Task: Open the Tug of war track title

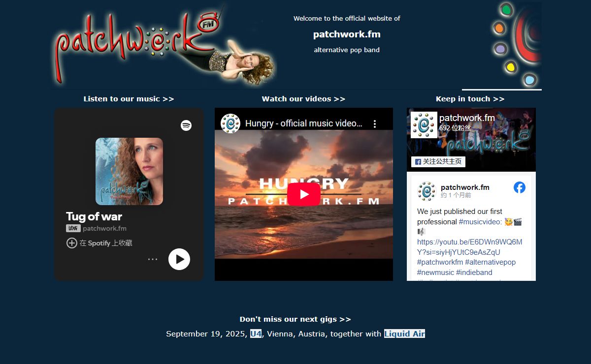Action: (x=94, y=216)
